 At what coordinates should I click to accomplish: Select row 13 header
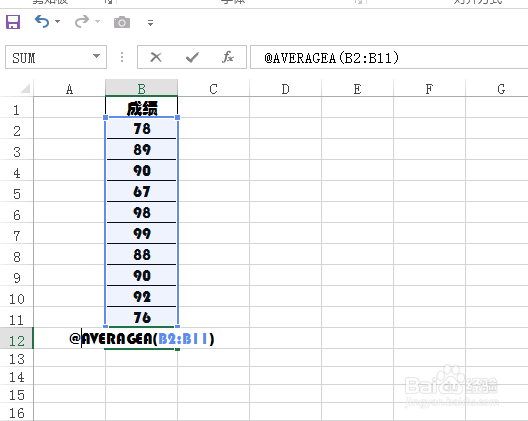(x=16, y=358)
